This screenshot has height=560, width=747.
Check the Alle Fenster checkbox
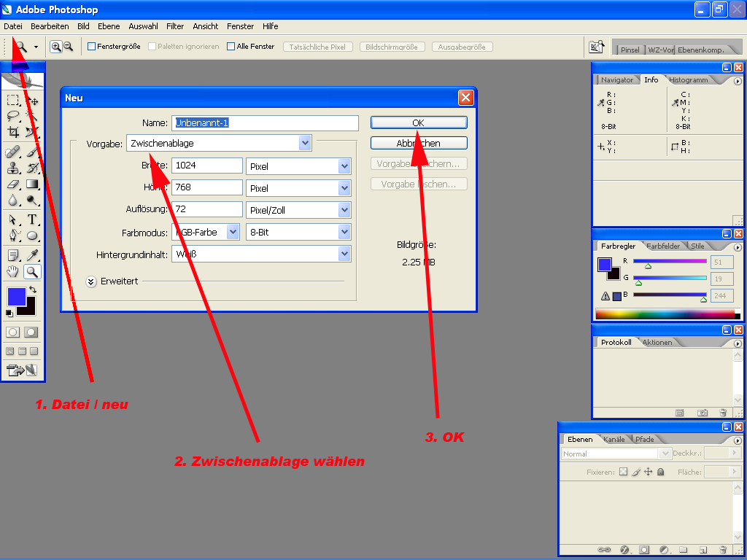tap(231, 46)
